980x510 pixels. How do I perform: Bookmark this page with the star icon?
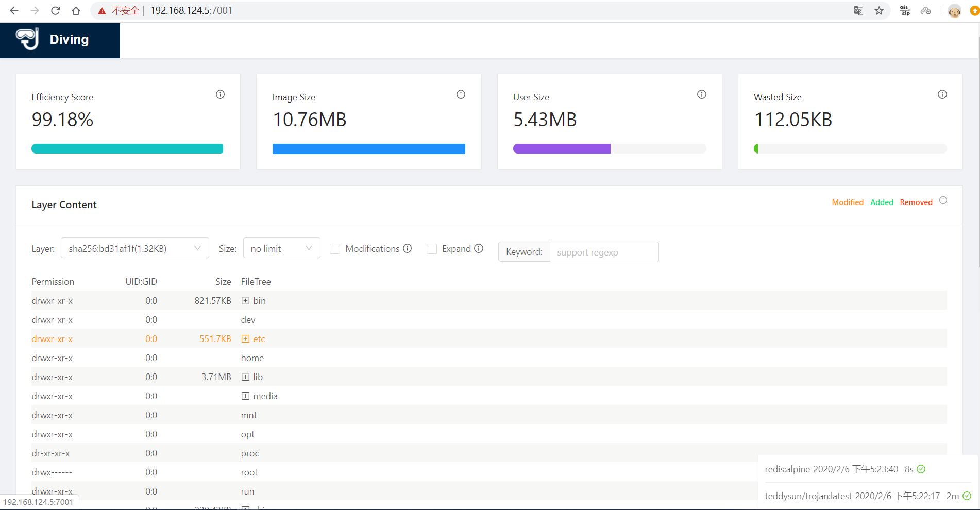tap(879, 11)
